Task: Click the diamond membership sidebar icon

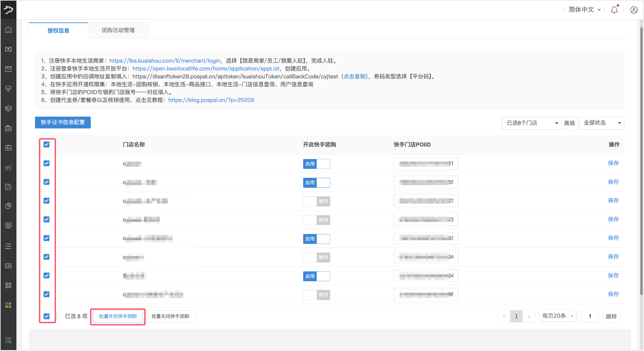Action: pos(8,88)
